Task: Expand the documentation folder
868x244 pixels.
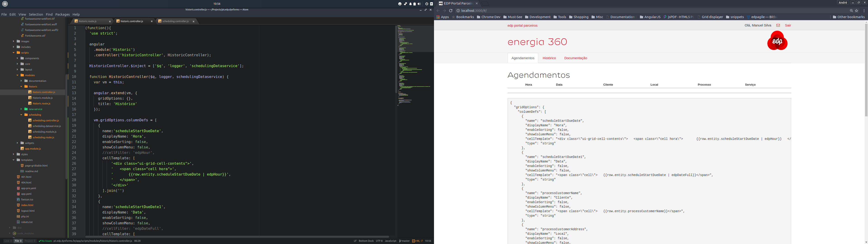Action: (21, 81)
